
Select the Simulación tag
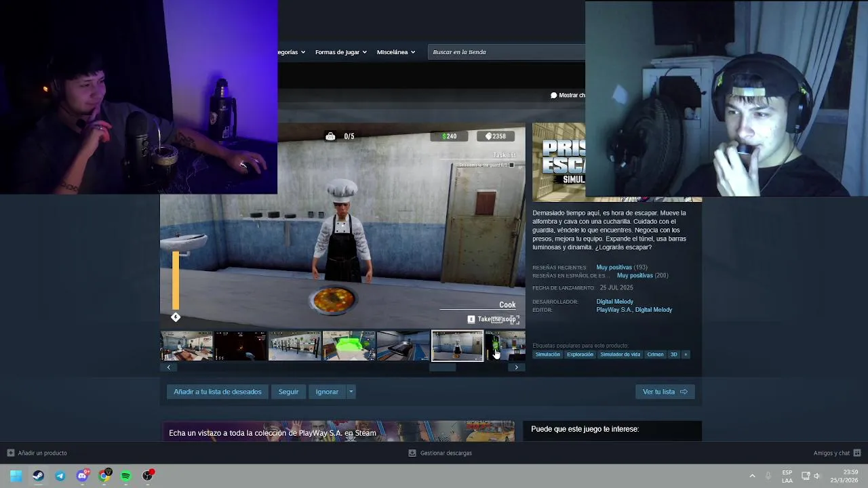(547, 354)
